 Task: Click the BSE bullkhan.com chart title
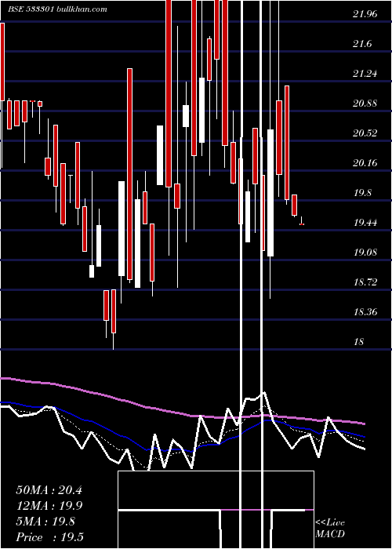(57, 9)
